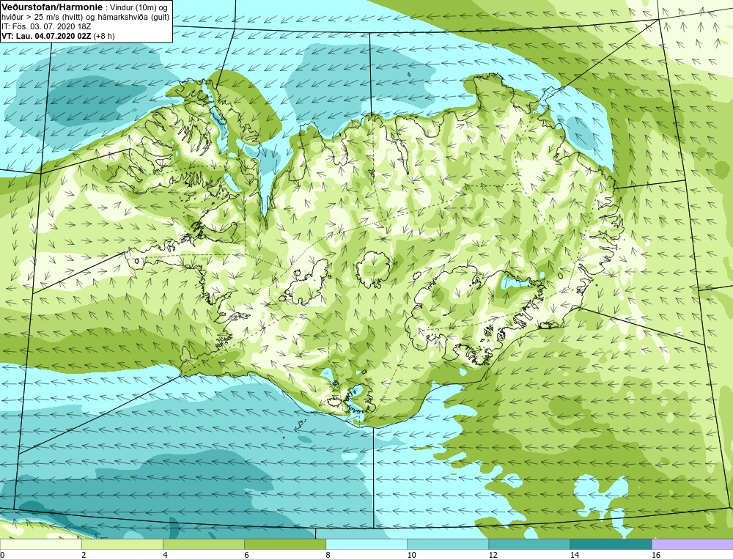Click the '(+8 h)' forecast offset text
Image resolution: width=733 pixels, height=560 pixels.
point(104,36)
